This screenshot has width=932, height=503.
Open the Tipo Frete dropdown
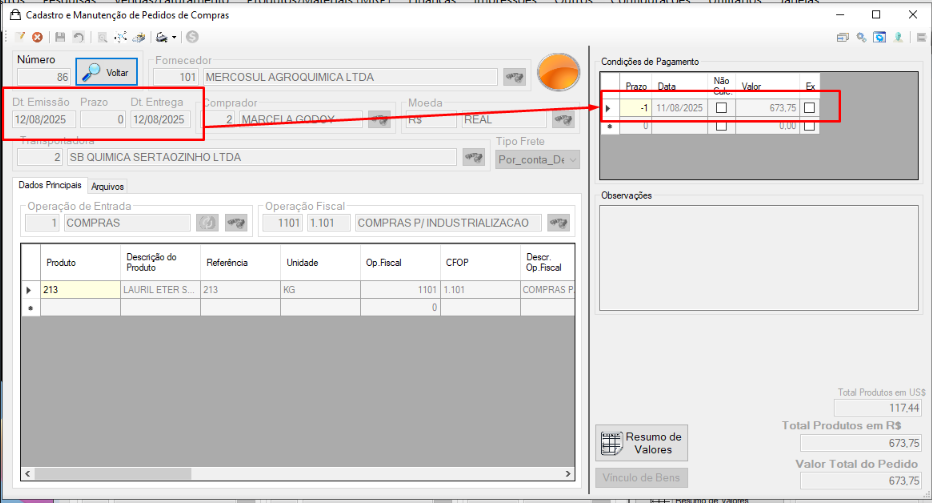[x=537, y=159]
